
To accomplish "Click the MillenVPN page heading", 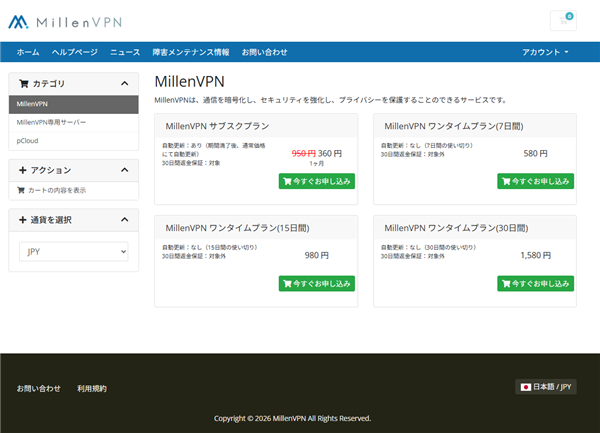I will tap(189, 81).
